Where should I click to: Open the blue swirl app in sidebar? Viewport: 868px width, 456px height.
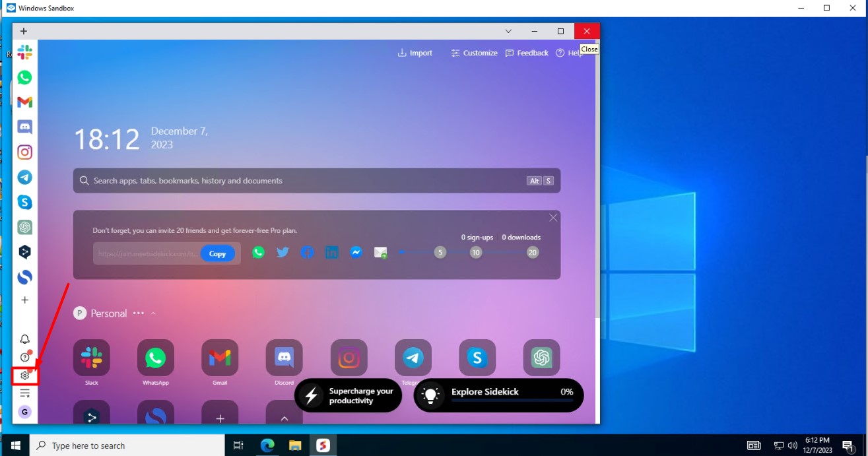pos(24,277)
